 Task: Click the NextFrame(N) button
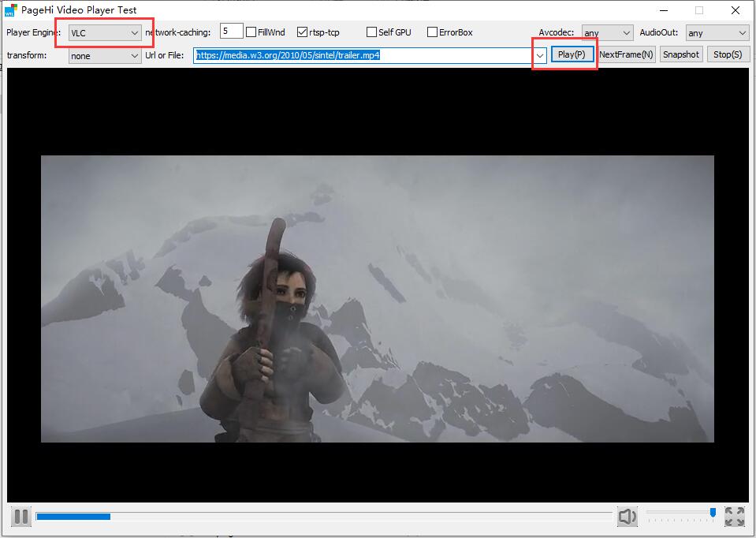pos(626,54)
